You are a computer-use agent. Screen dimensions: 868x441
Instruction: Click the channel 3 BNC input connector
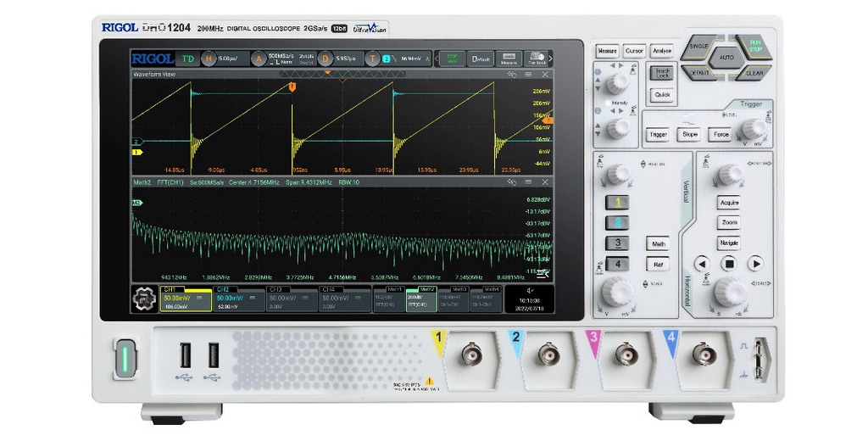pyautogui.click(x=626, y=354)
